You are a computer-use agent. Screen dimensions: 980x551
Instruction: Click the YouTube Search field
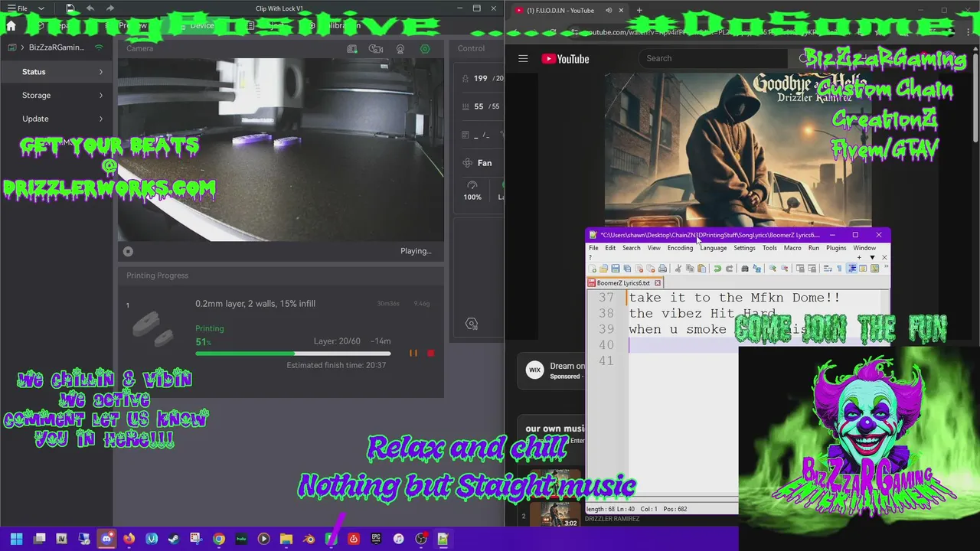712,58
